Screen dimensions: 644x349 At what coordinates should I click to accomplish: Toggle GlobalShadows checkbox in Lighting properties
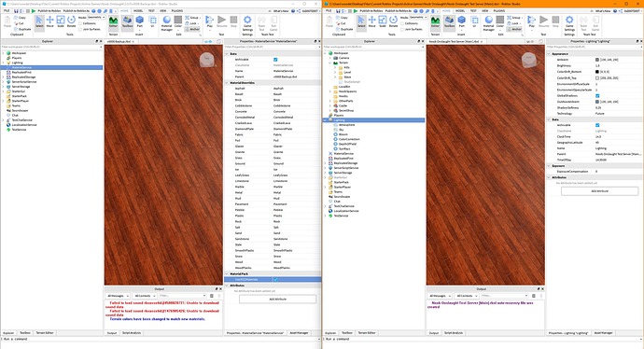[597, 96]
